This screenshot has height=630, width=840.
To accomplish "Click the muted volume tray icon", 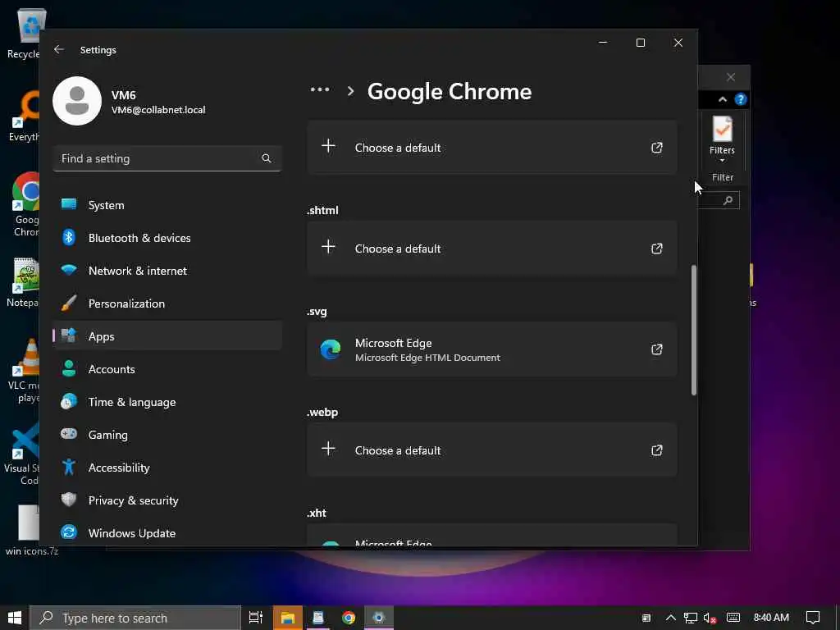I will pos(710,618).
